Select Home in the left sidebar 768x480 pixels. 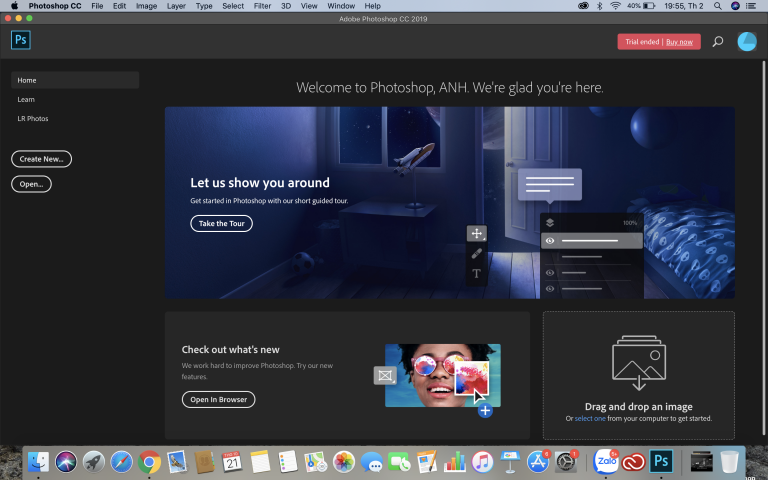(x=75, y=80)
